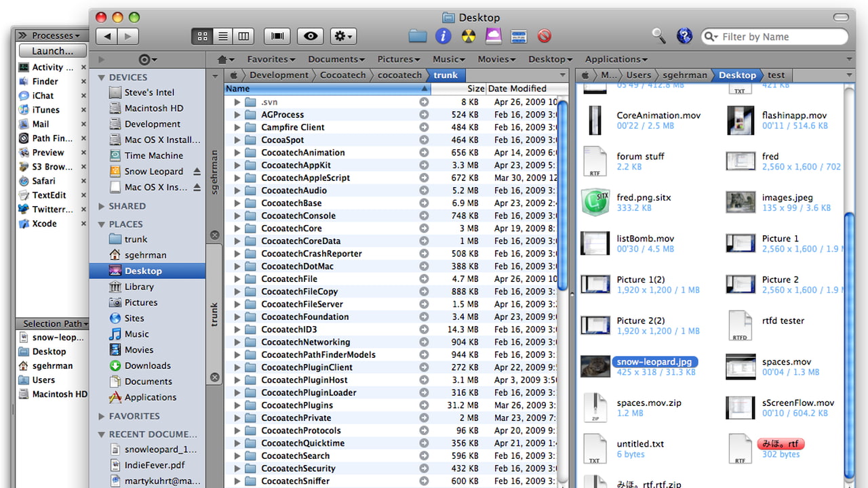Click the magnifying glass search icon
The height and width of the screenshot is (488, 868).
point(658,35)
